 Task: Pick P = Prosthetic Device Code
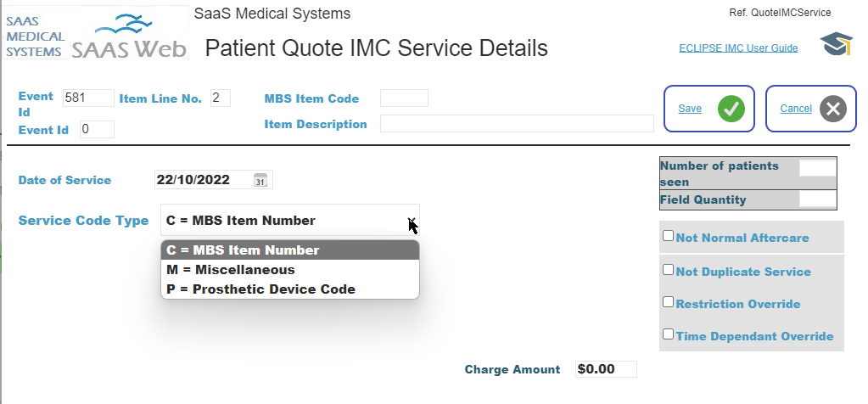[x=290, y=289]
